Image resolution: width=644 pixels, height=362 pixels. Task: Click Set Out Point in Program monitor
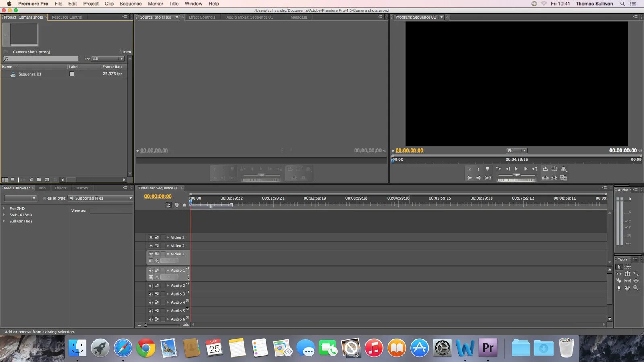(479, 169)
